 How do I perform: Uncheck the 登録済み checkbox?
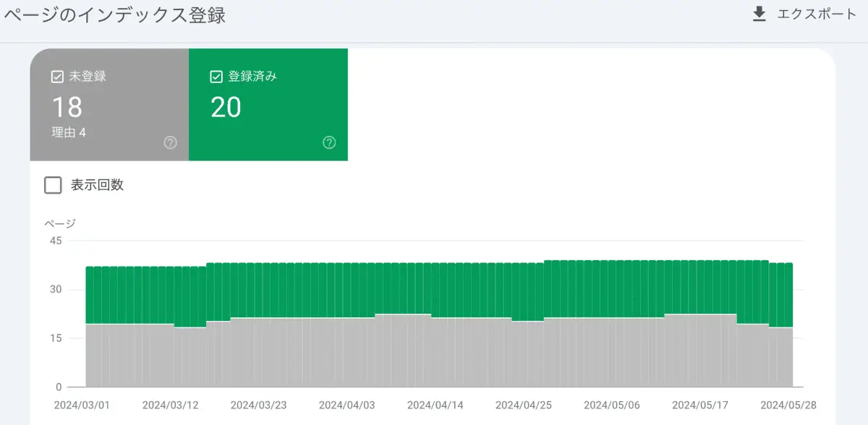(216, 77)
